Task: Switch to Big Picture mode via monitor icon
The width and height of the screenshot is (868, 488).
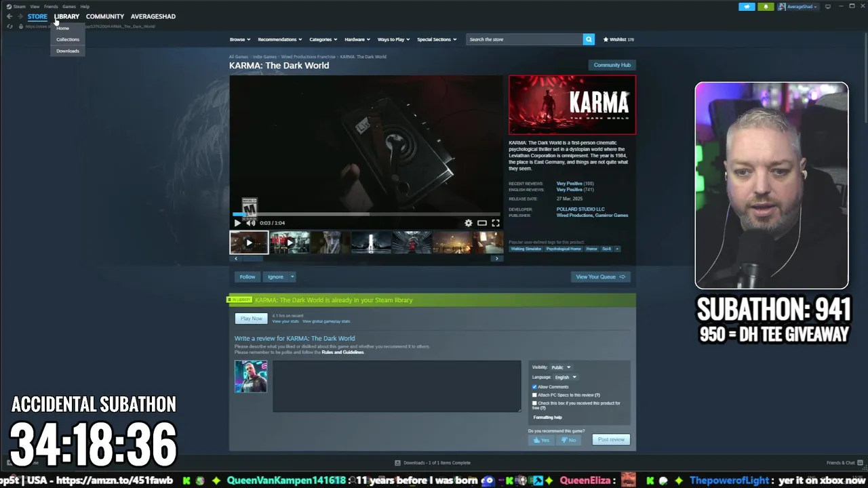Action: pos(827,6)
